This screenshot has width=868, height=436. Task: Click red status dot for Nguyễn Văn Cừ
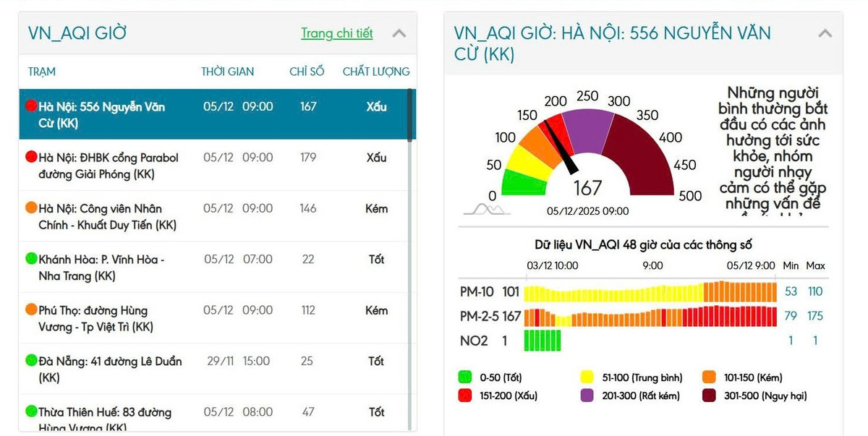[x=31, y=106]
